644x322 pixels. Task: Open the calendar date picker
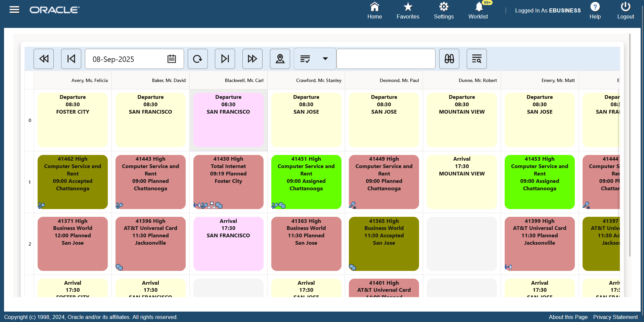pyautogui.click(x=172, y=59)
